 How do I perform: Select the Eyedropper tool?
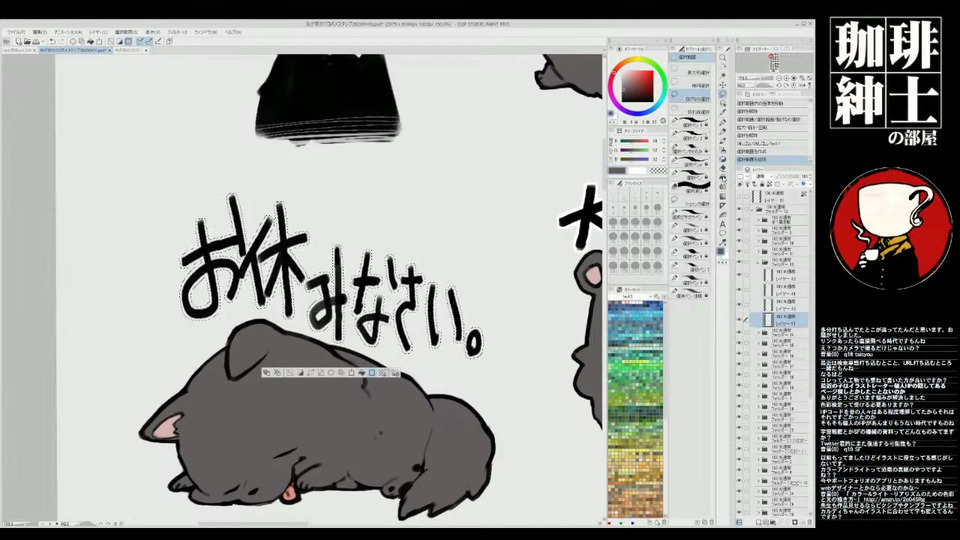[722, 112]
